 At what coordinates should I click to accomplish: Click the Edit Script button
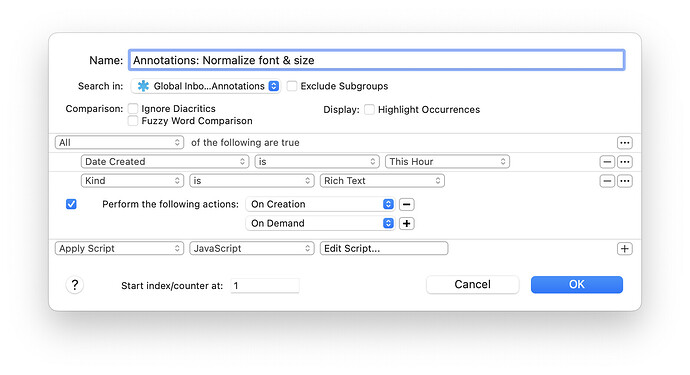384,248
